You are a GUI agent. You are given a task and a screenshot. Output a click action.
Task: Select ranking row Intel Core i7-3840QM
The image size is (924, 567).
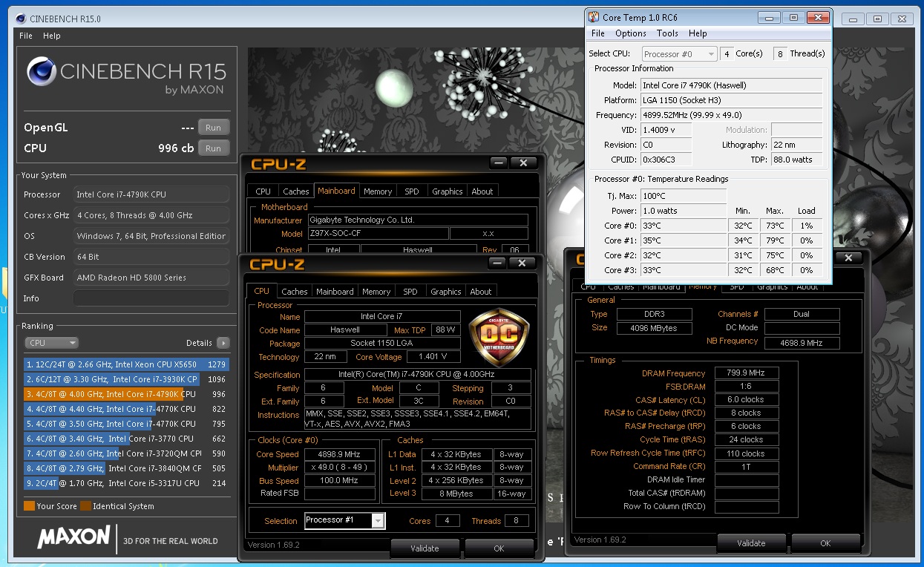coord(125,468)
